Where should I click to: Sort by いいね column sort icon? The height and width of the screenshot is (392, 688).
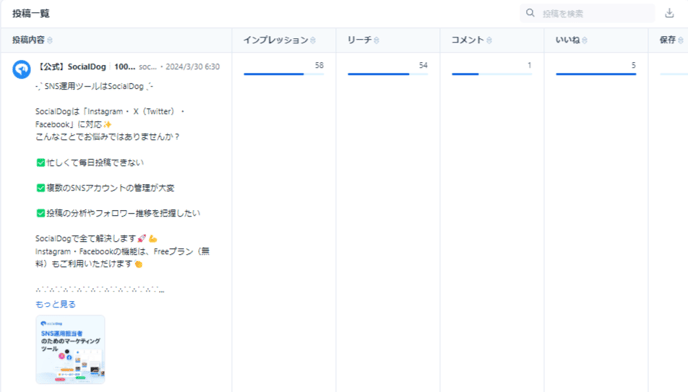[x=584, y=40]
